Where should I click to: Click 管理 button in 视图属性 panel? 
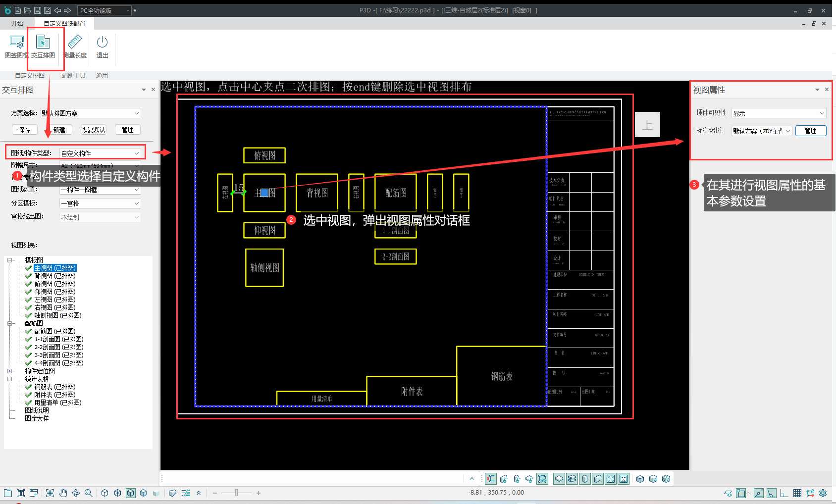tap(811, 131)
